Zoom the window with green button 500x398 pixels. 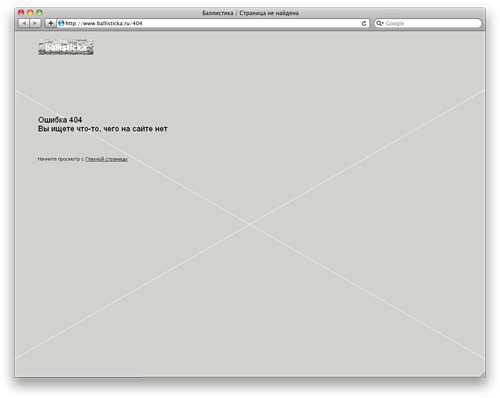point(39,13)
